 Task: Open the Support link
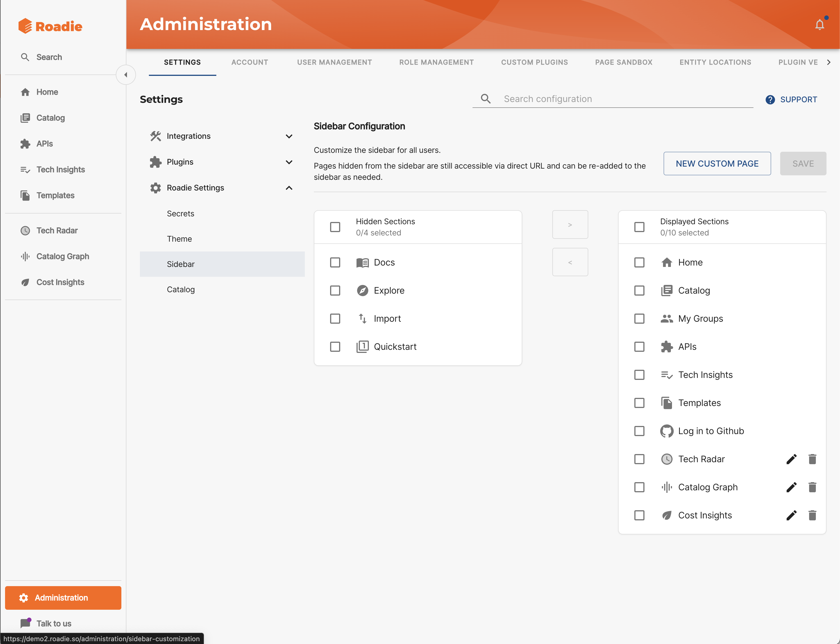pyautogui.click(x=791, y=100)
